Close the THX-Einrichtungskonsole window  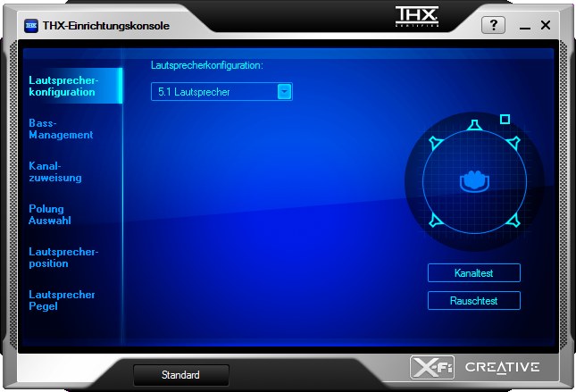point(546,25)
